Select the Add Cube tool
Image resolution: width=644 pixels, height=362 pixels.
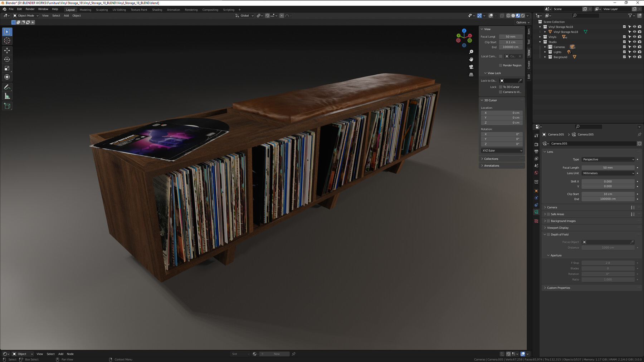point(7,106)
